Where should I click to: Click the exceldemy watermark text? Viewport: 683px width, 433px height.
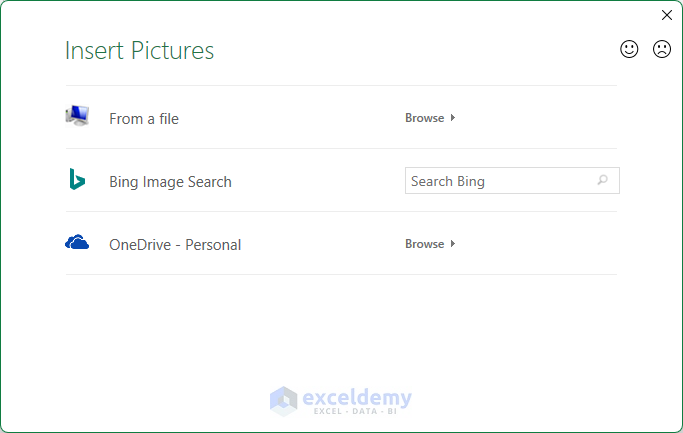(357, 397)
